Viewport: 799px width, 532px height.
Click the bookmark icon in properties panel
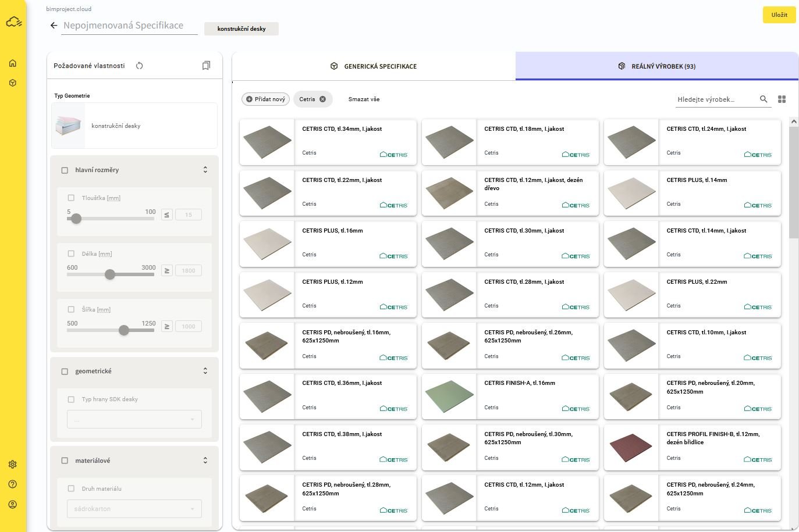coord(206,66)
